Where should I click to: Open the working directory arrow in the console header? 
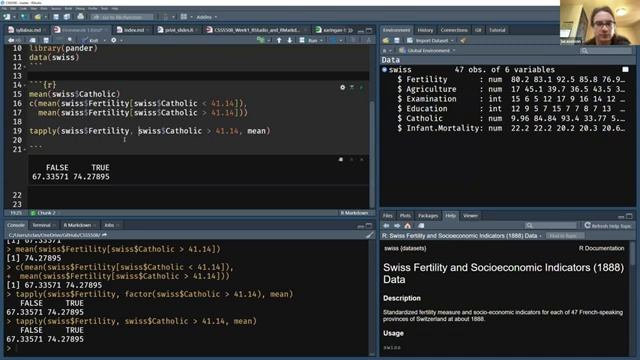(104, 235)
